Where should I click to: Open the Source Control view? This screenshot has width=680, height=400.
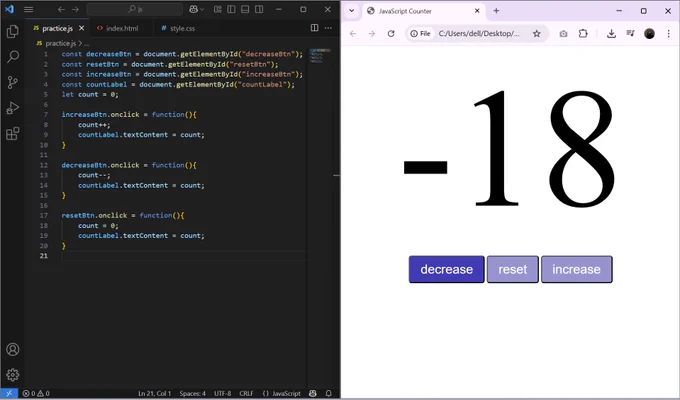(13, 82)
